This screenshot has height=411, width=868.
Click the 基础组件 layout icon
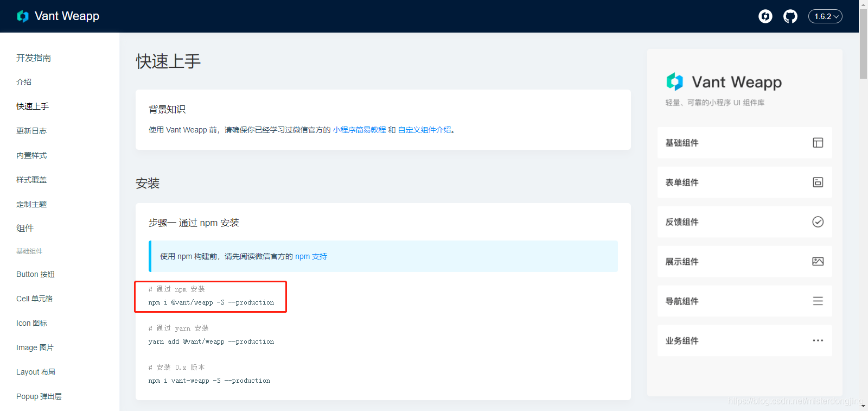818,143
